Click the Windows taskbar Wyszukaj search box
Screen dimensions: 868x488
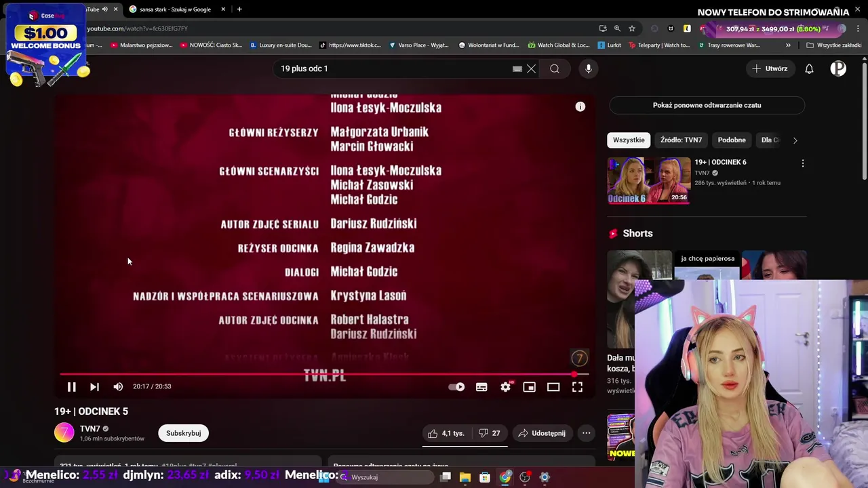point(383,477)
